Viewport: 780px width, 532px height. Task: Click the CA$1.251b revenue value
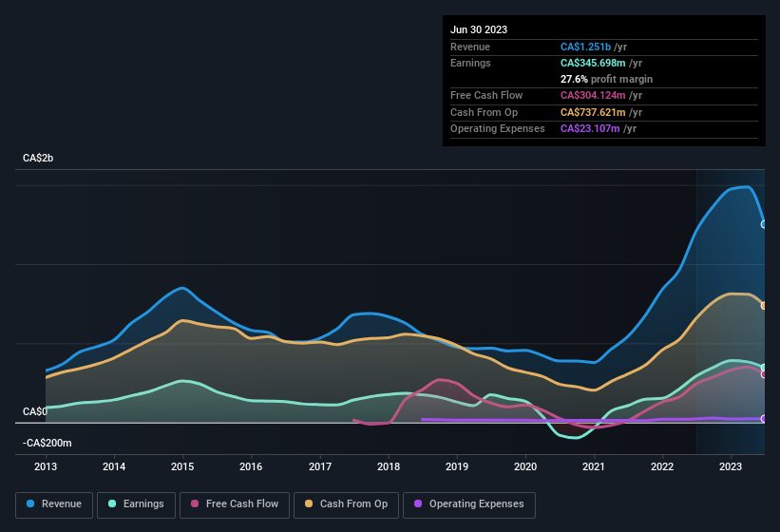[x=585, y=47]
